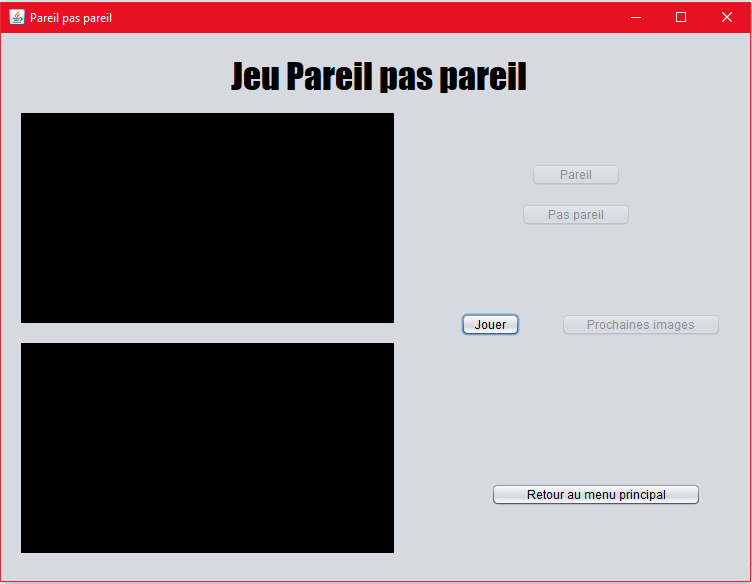Click the Jouer button
The image size is (752, 584).
(x=490, y=325)
